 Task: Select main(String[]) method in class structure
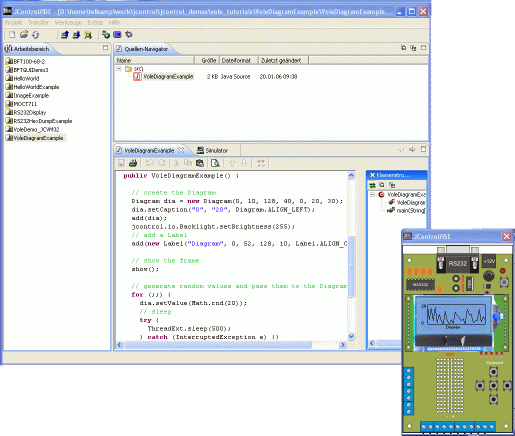coord(406,210)
